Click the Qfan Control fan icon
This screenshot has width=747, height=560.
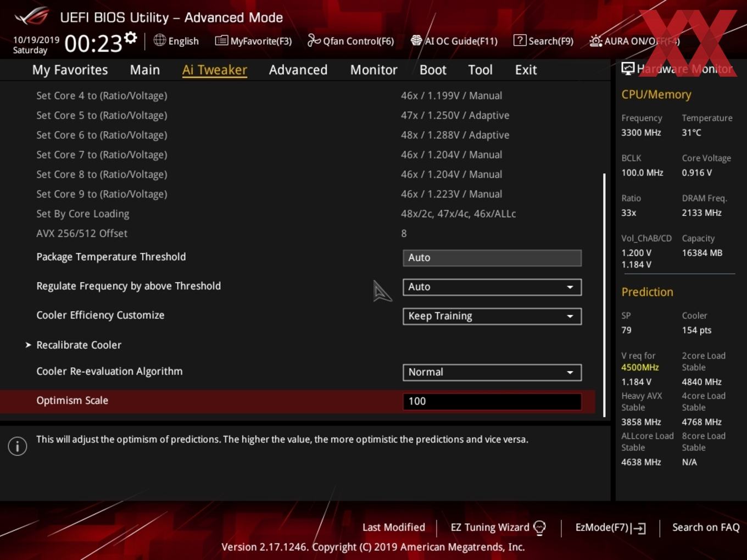coord(314,40)
